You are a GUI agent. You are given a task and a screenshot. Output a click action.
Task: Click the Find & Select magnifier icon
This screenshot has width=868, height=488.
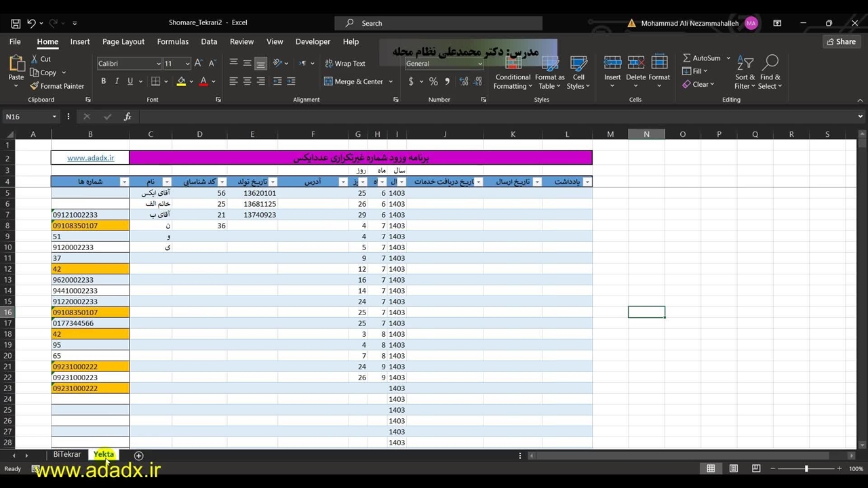(x=770, y=65)
